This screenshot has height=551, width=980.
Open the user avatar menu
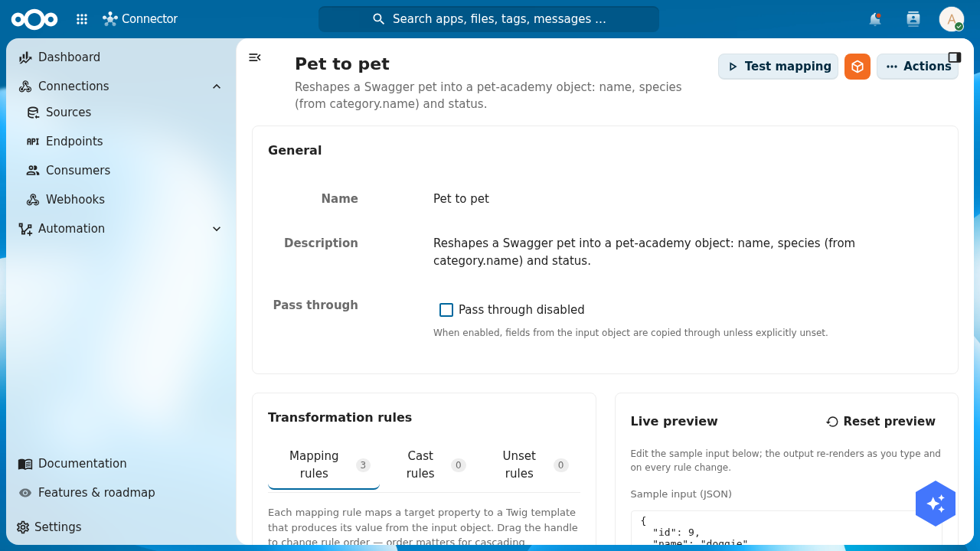(x=952, y=19)
